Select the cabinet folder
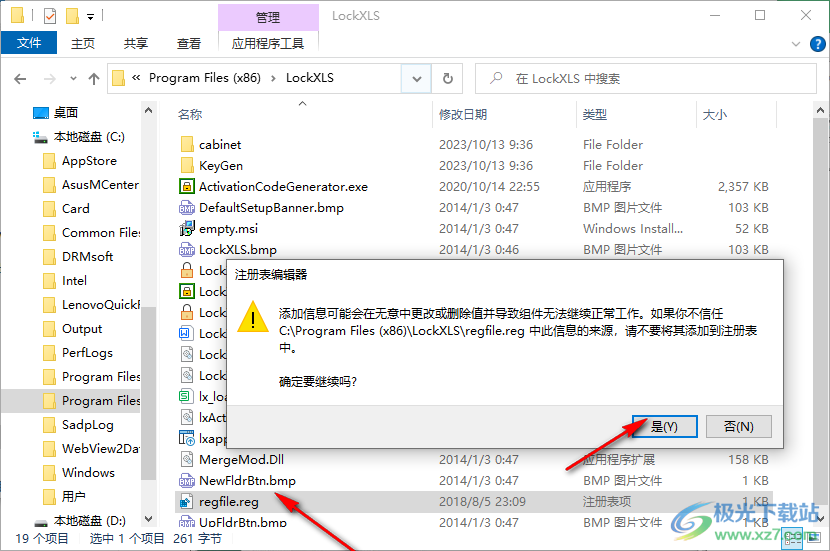This screenshot has width=830, height=551. coord(220,144)
